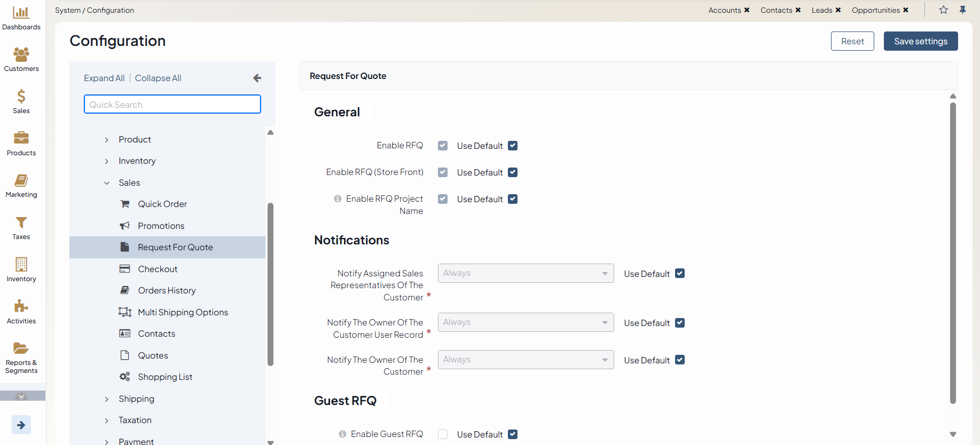
Task: Click the Marketing sidebar icon
Action: pos(21,181)
